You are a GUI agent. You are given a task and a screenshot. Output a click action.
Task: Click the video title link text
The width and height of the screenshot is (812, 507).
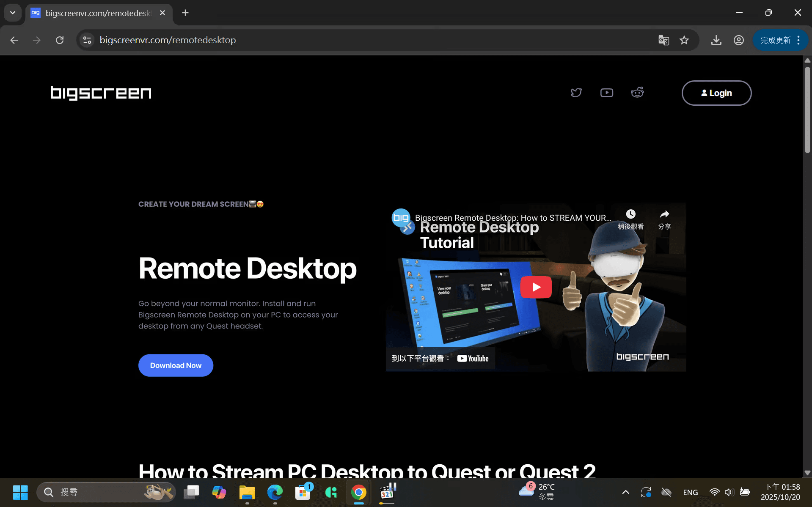(513, 218)
